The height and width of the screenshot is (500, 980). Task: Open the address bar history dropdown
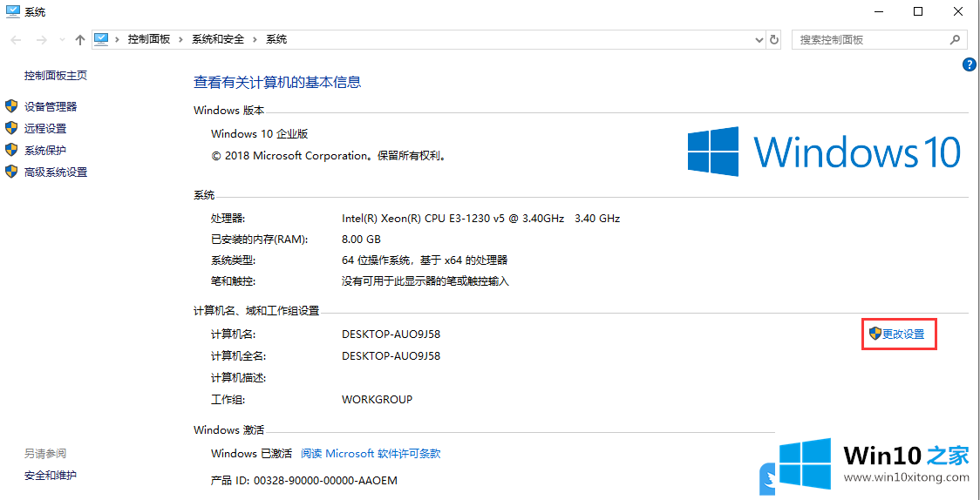coord(759,39)
